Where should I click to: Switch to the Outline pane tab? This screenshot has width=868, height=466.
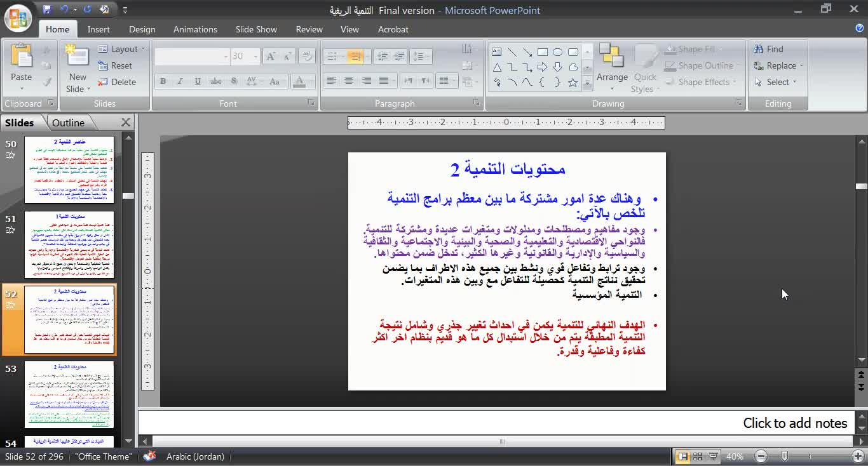[68, 123]
